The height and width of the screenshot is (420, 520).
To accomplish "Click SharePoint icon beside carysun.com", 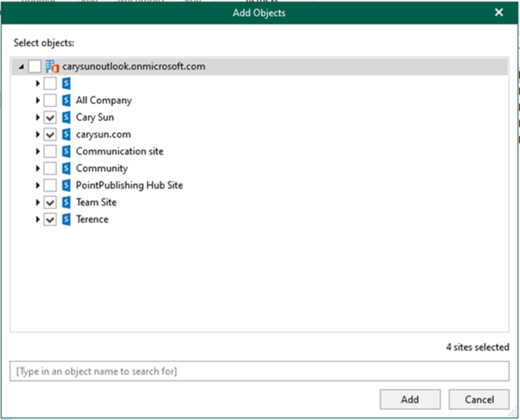I will pos(66,134).
